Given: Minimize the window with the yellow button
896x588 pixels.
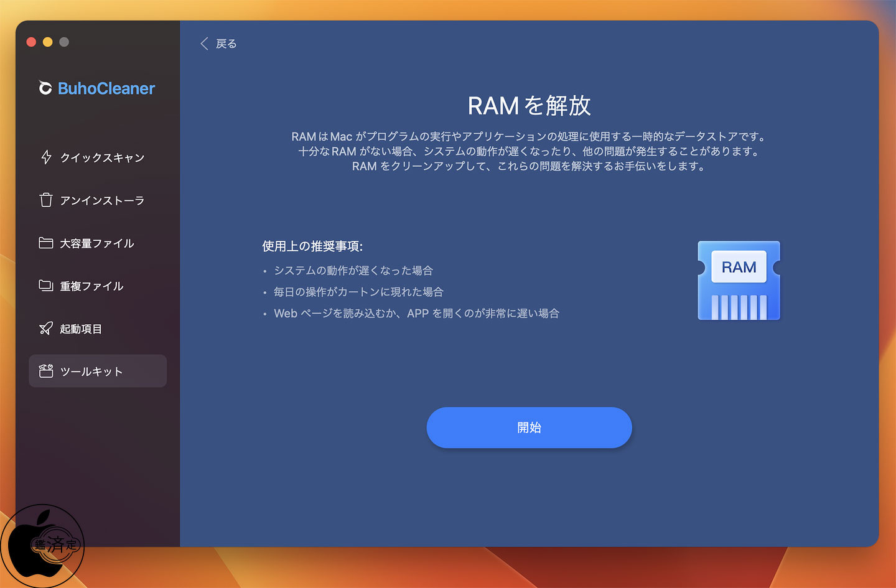Looking at the screenshot, I should pos(47,42).
